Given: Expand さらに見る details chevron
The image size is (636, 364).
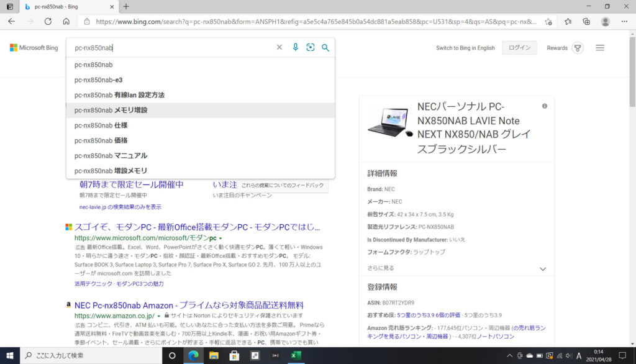Looking at the screenshot, I should [542, 269].
